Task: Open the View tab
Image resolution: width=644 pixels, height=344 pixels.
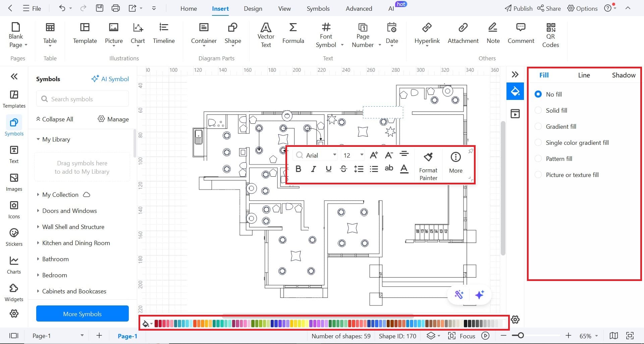Action: 284,8
